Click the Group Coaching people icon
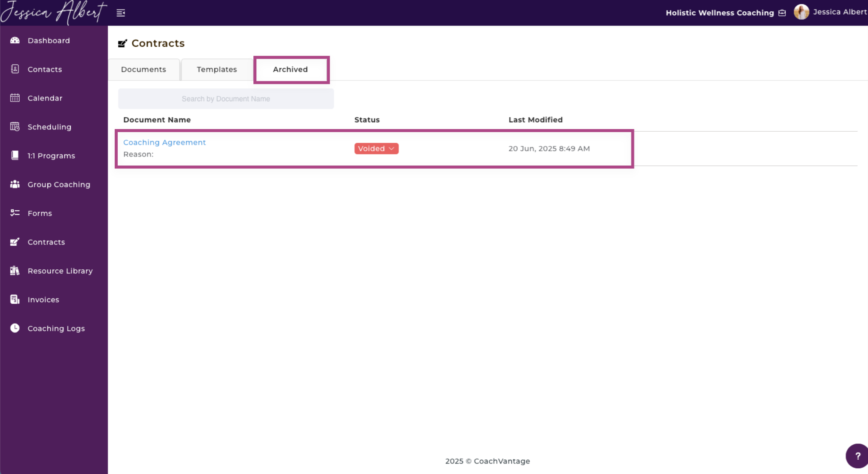 click(x=15, y=184)
